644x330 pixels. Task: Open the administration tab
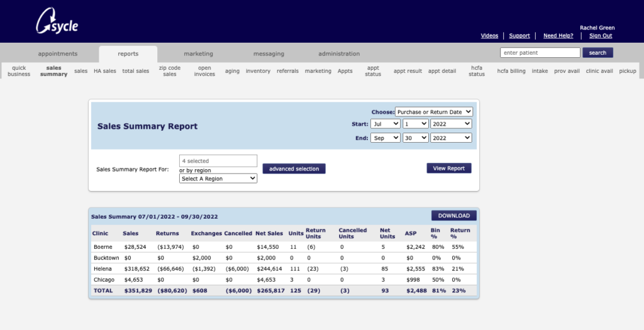pyautogui.click(x=339, y=54)
